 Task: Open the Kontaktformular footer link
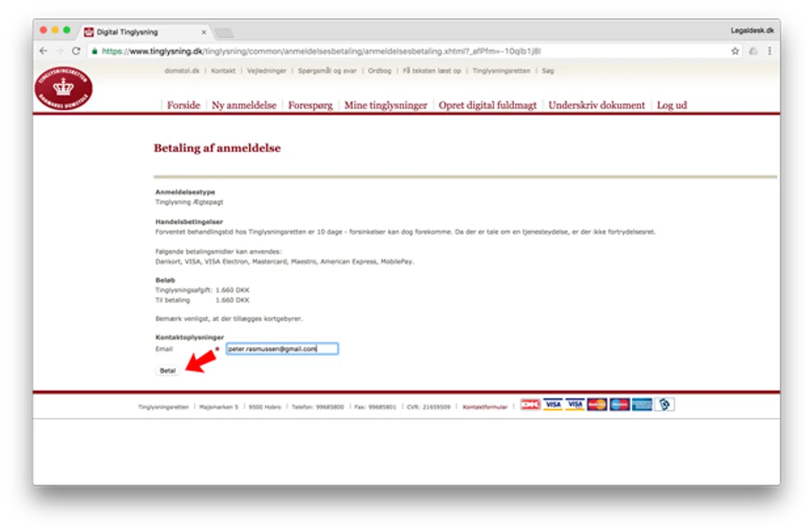485,408
